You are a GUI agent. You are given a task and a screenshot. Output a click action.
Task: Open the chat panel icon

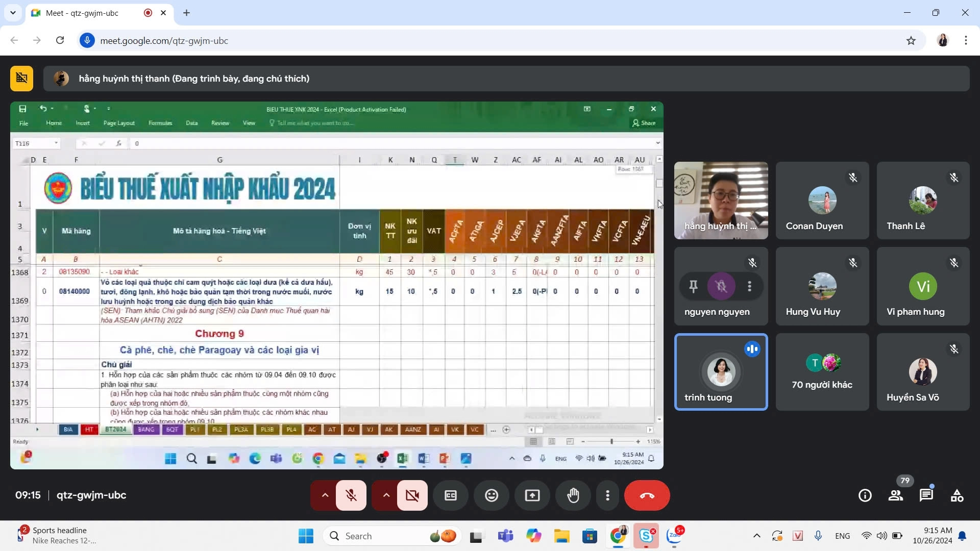926,495
